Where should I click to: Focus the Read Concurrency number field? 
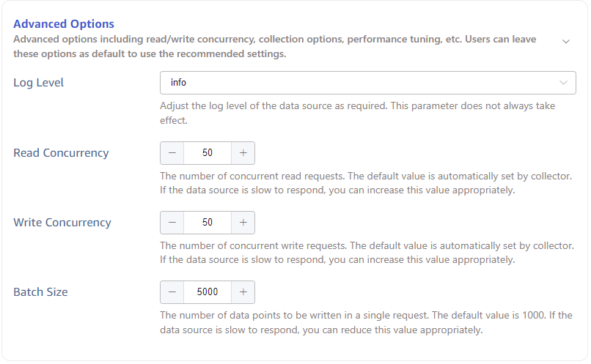[208, 153]
